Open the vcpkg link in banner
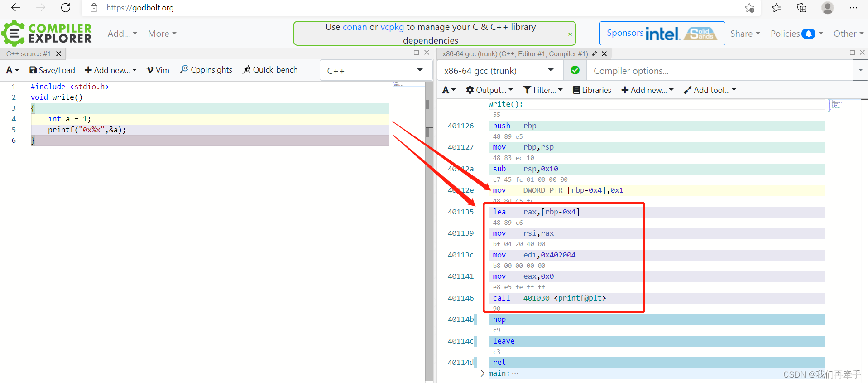This screenshot has width=868, height=383. [x=392, y=27]
